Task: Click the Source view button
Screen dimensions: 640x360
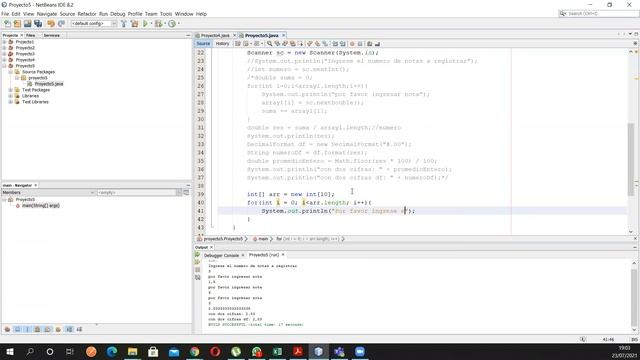Action: tap(203, 44)
